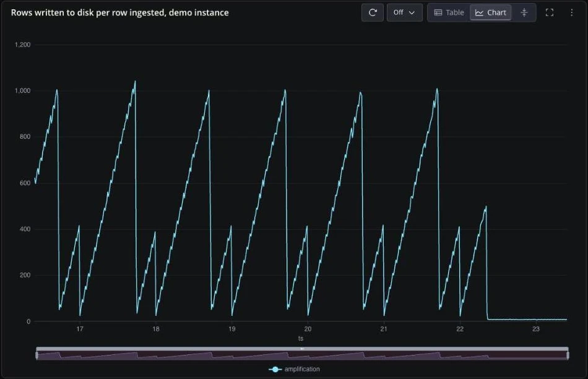This screenshot has height=379, width=588.
Task: Click the y-axis label 600
Action: pyautogui.click(x=25, y=183)
